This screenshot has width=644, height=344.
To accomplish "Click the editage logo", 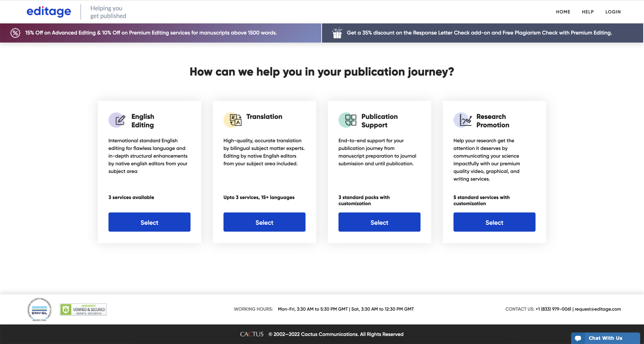I will [49, 12].
